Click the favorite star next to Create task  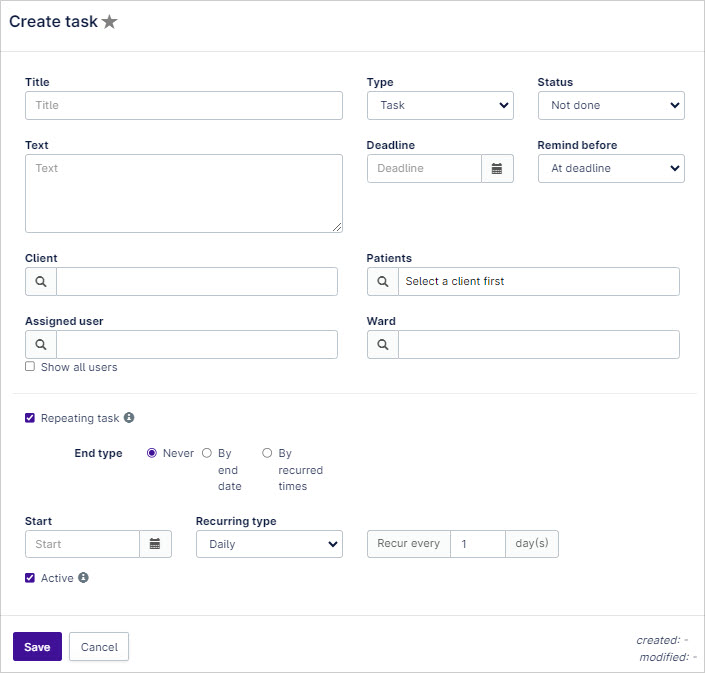(x=109, y=22)
